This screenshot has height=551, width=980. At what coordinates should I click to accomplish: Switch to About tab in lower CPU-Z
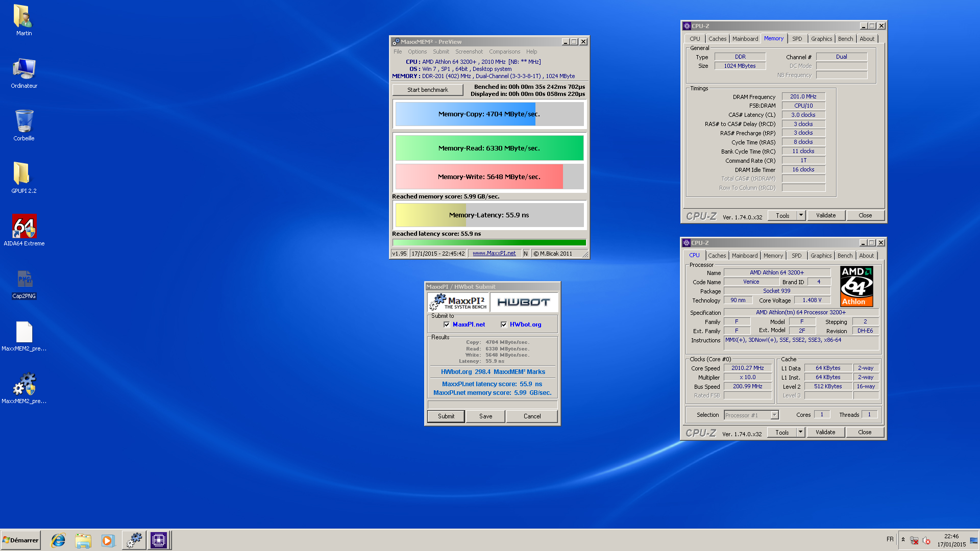[x=866, y=256]
